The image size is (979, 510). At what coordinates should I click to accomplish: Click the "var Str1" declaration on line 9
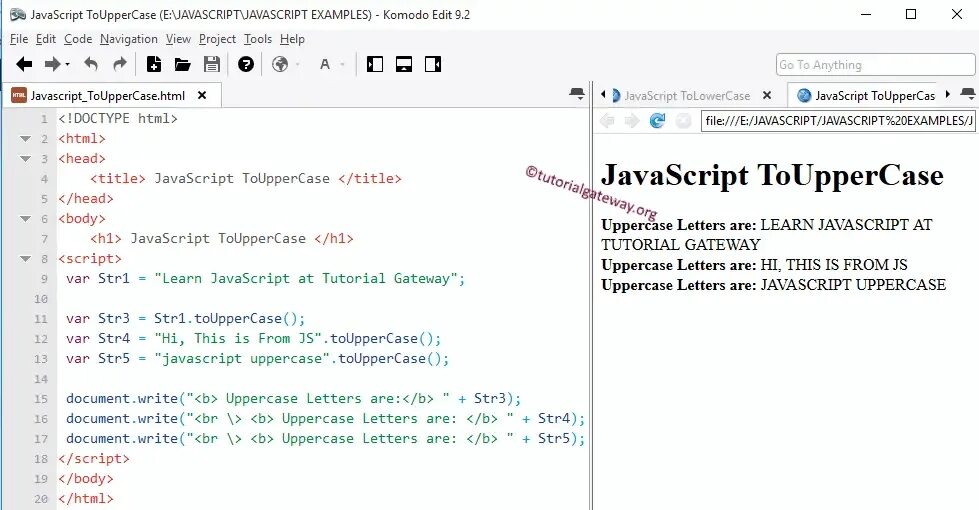point(98,278)
